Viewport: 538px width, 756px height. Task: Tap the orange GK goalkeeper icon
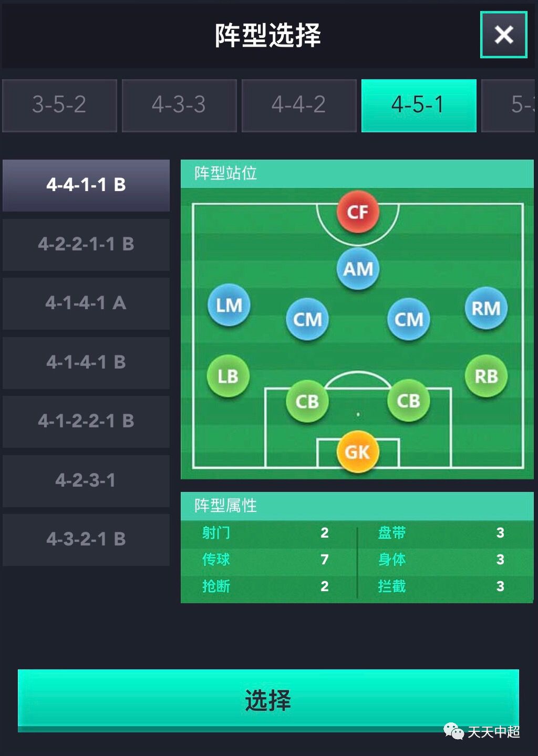[x=357, y=451]
